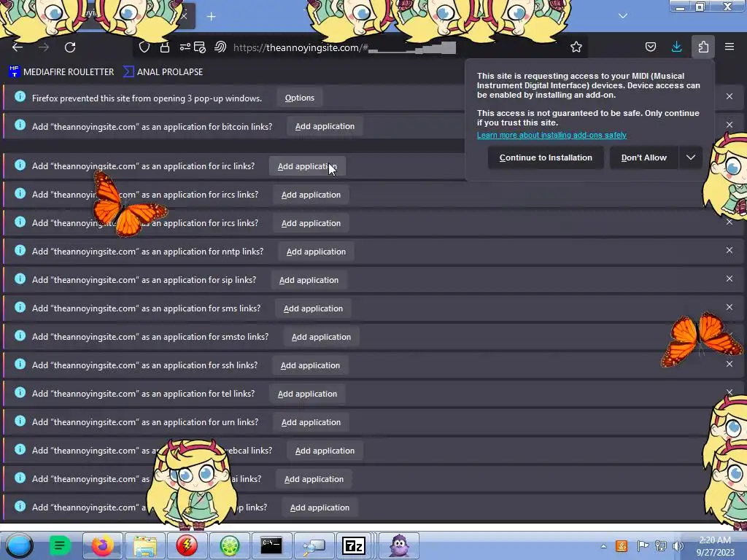Screen dimensions: 747x560
Task: Dismiss the bitcoin links notification bar
Action: tap(729, 125)
